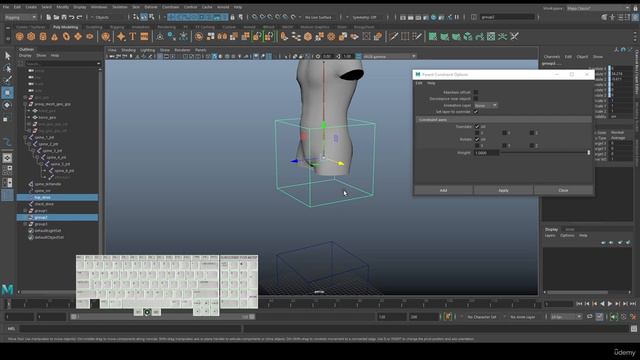Click the Save Scene icon
640x360 pixels.
pyautogui.click(x=64, y=17)
